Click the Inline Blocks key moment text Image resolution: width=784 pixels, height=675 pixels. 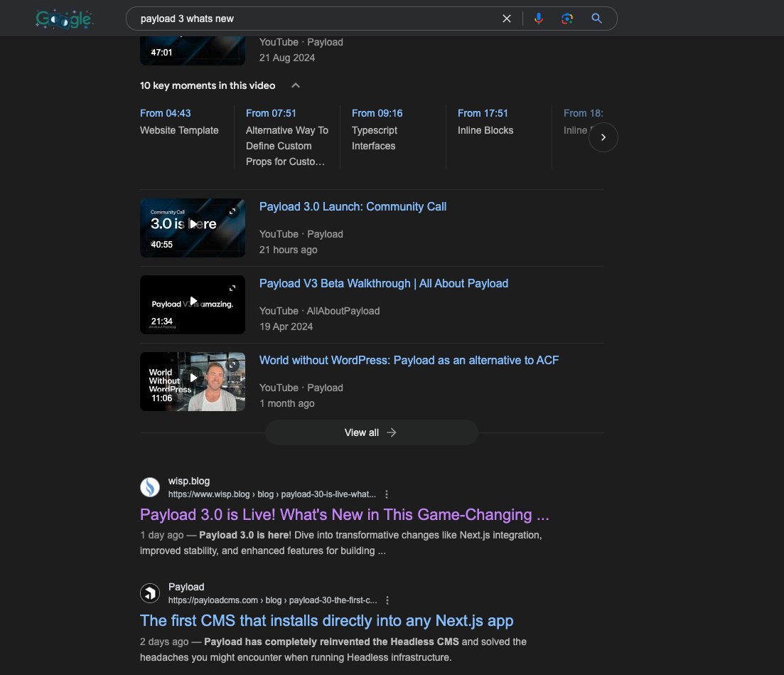[485, 130]
